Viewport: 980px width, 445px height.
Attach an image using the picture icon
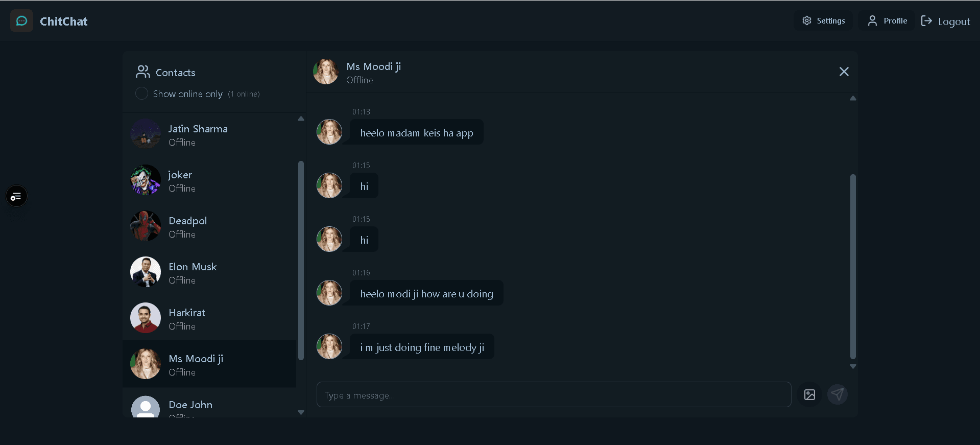(809, 394)
